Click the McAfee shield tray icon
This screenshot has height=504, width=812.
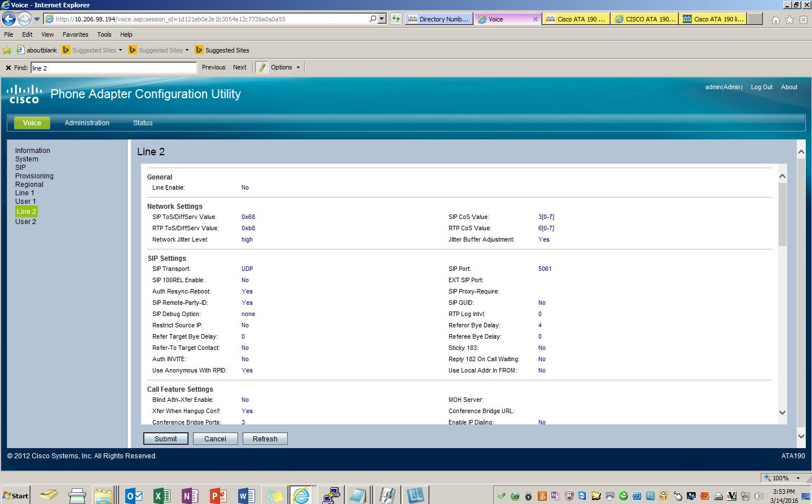coord(569,496)
